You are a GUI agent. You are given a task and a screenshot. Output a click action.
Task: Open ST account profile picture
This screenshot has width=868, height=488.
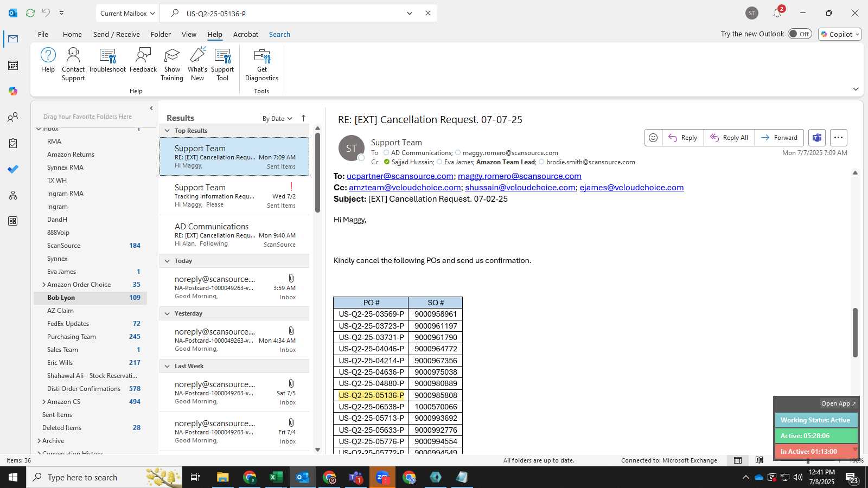[x=752, y=13]
